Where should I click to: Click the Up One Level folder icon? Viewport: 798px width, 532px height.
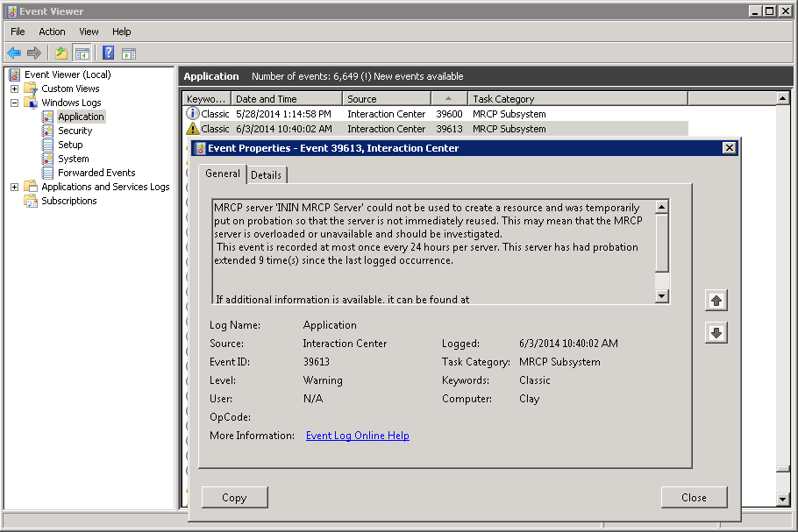click(61, 53)
